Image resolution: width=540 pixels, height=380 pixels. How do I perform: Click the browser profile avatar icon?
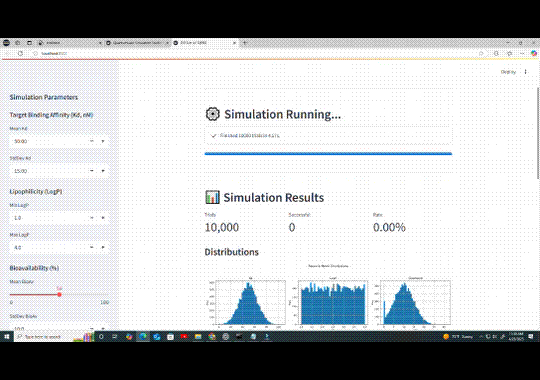click(x=6, y=43)
